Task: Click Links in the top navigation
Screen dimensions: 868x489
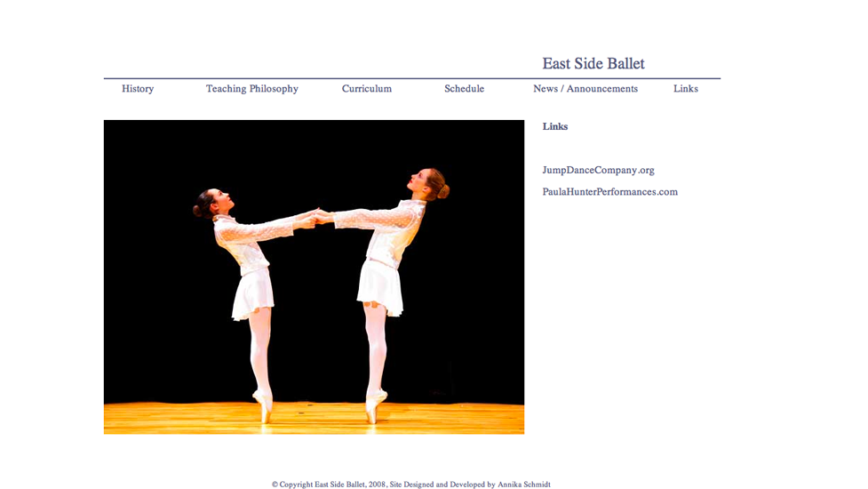Action: click(685, 89)
